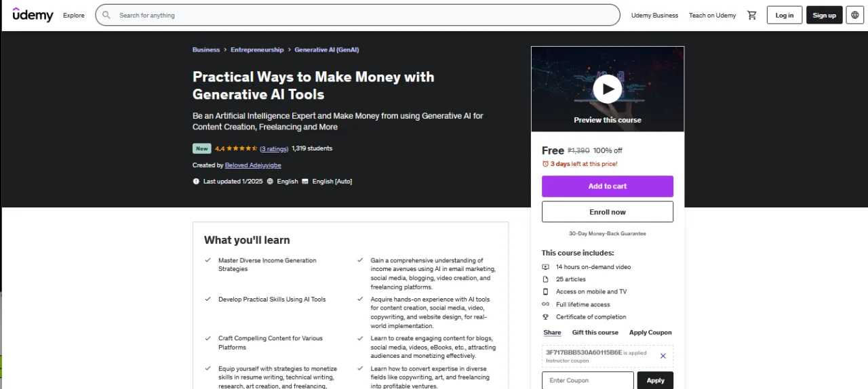Open instructor Beloved Adejuyigbe profile
The image size is (868, 389).
coord(253,165)
